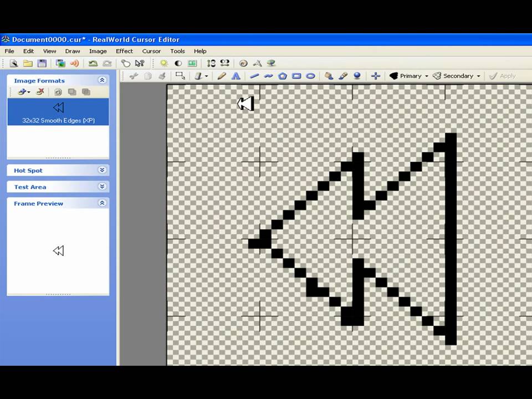532x399 pixels.
Task: Open the Draw menu
Action: click(73, 51)
